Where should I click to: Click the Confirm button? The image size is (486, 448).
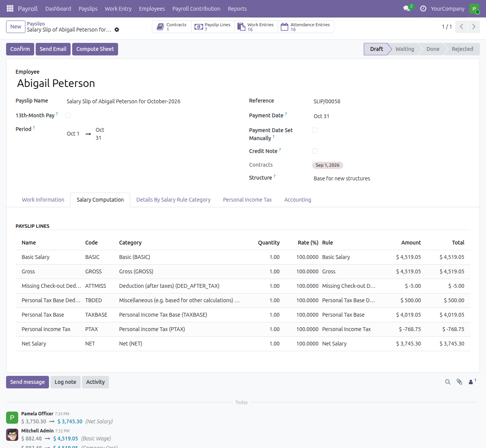pos(20,49)
